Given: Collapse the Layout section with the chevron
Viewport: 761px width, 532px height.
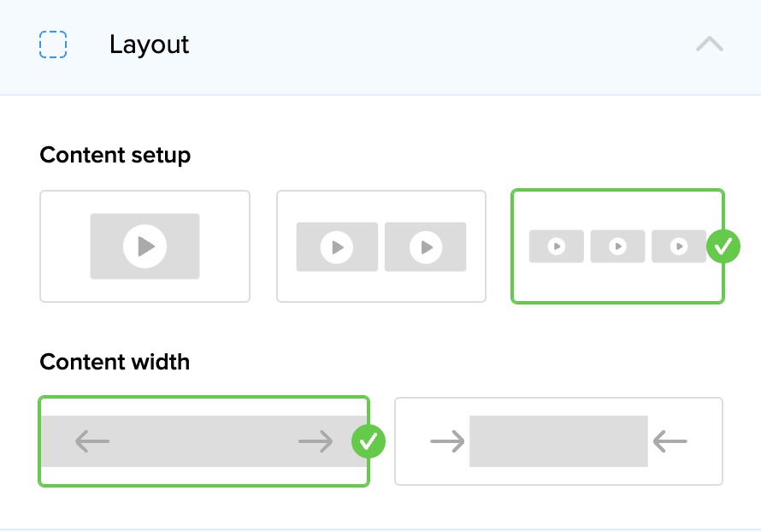Looking at the screenshot, I should [709, 44].
